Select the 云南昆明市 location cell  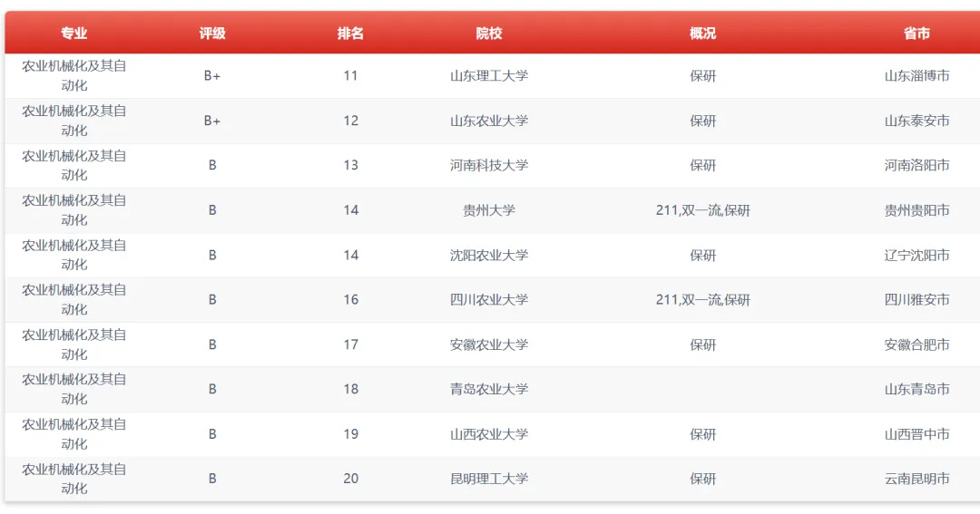pos(916,479)
